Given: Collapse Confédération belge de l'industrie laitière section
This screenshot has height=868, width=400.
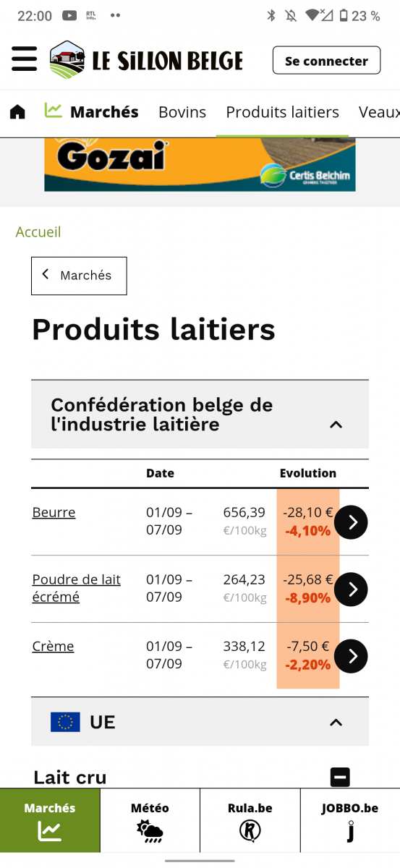Looking at the screenshot, I should (200, 414).
